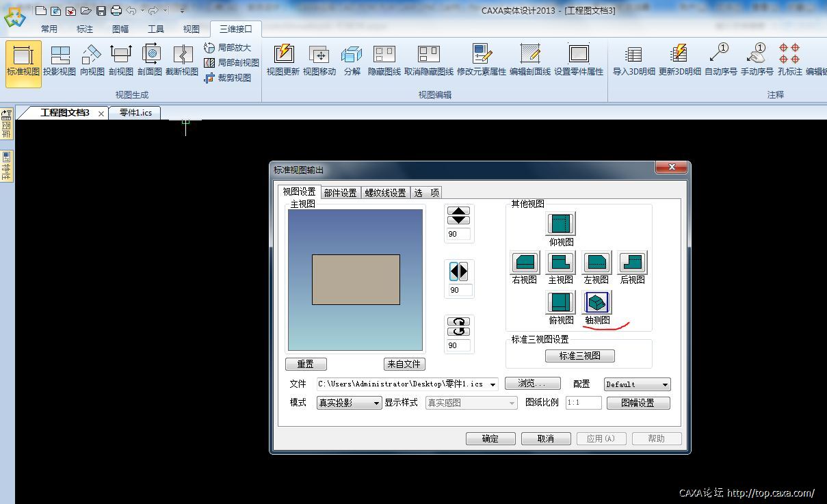Open the 螺纹线设置 dialog tab
The width and height of the screenshot is (827, 504).
click(385, 193)
